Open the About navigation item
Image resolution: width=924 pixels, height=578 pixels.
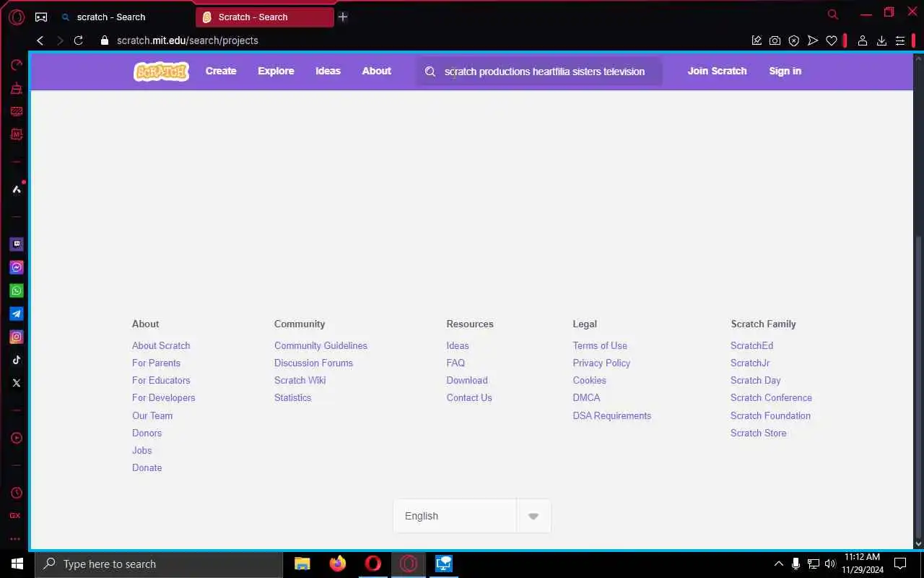pos(377,71)
